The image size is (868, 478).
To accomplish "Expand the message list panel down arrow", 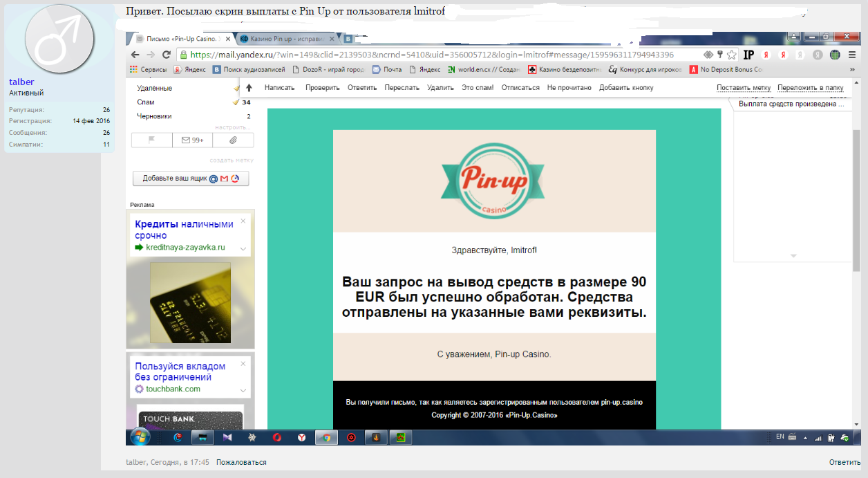I will [x=793, y=256].
